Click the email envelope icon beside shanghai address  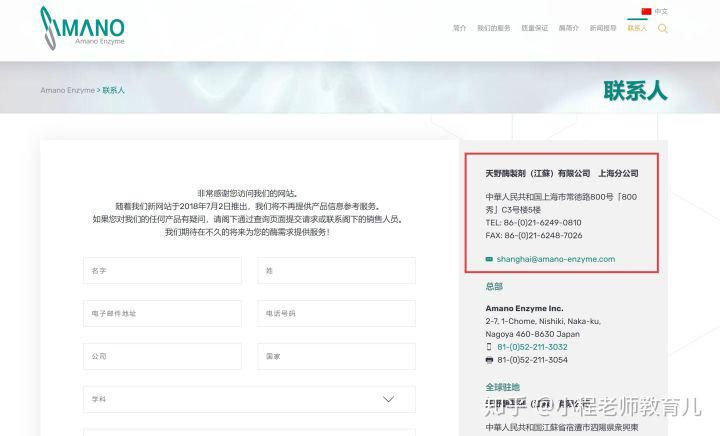click(489, 259)
